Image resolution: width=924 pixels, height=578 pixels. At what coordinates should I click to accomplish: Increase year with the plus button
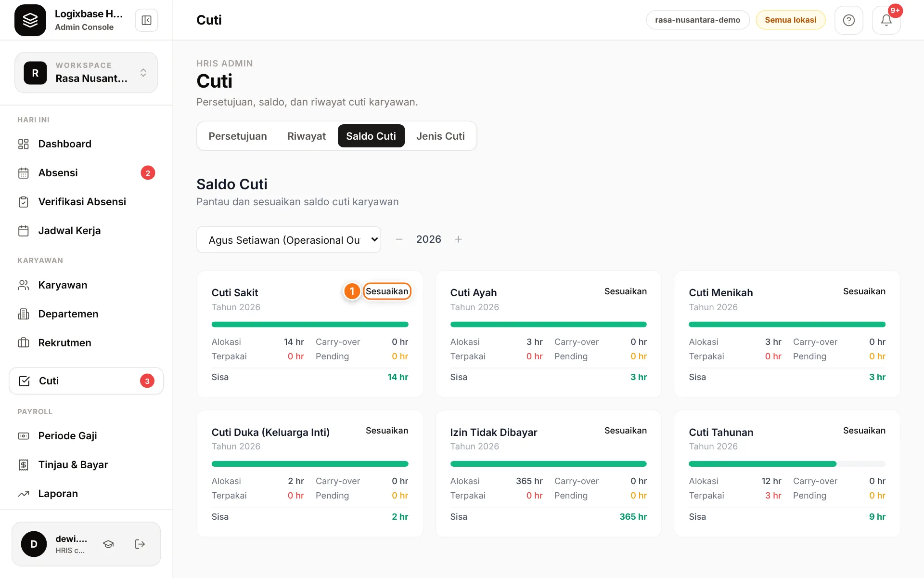click(458, 239)
